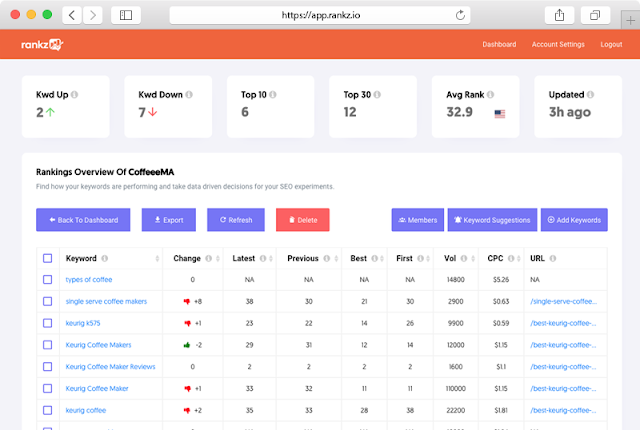This screenshot has width=640, height=430.
Task: Go forward with the browser forward arrow
Action: 93,16
